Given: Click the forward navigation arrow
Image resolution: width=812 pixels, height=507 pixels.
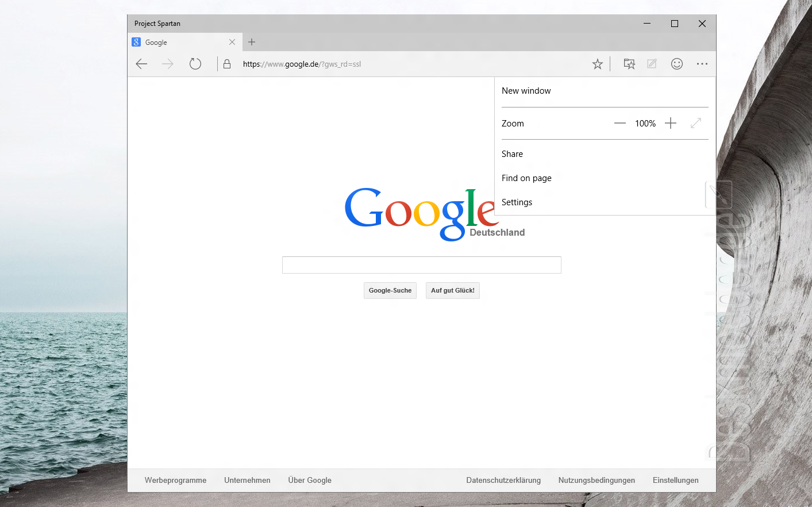Looking at the screenshot, I should pyautogui.click(x=167, y=64).
